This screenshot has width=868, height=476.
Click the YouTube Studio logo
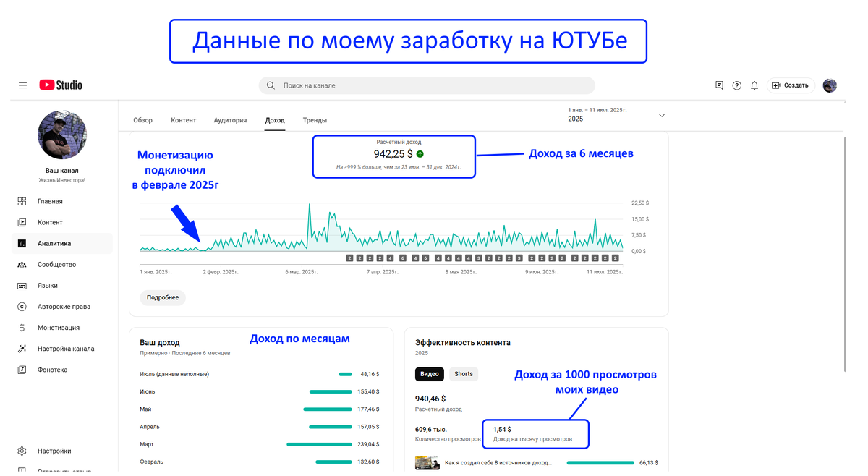pyautogui.click(x=61, y=85)
